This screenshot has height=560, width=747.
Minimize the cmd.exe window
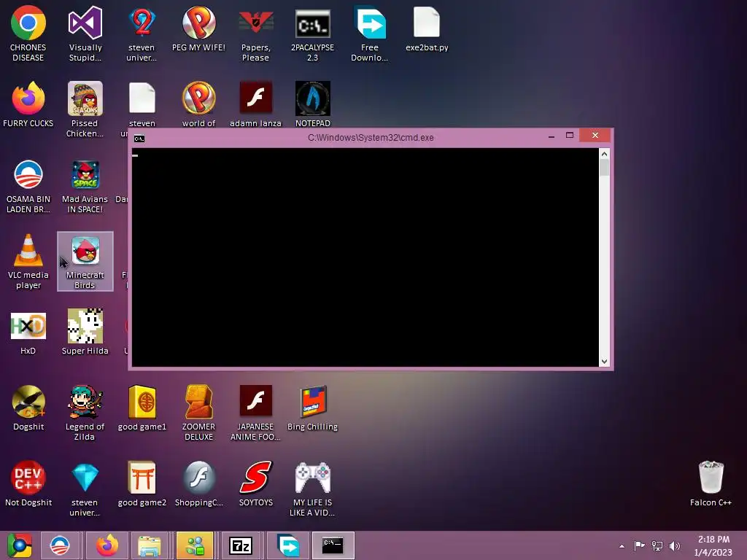[551, 136]
